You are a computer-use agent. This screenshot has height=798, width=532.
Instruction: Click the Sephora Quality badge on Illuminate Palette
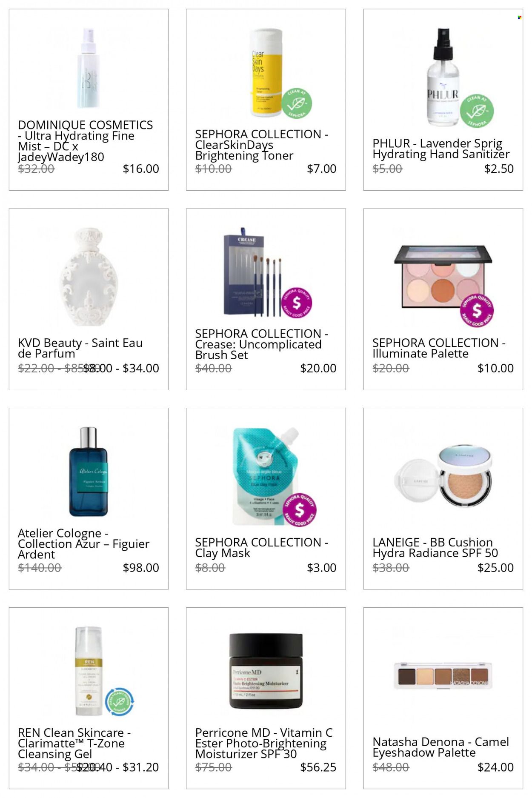(x=477, y=310)
